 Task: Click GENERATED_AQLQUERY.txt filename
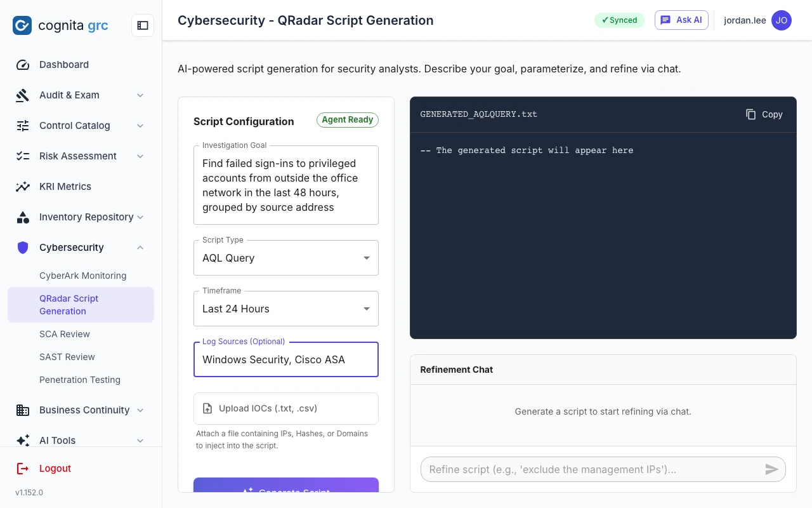(x=479, y=114)
